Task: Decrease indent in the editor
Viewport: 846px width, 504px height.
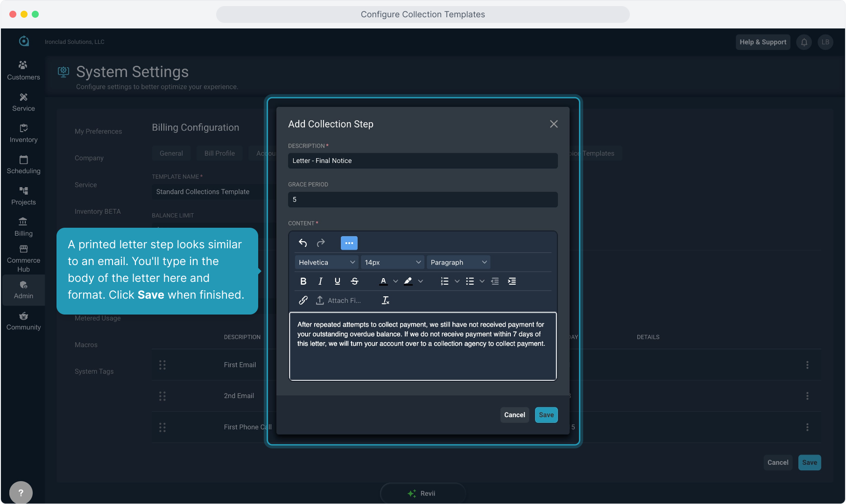Action: point(495,281)
